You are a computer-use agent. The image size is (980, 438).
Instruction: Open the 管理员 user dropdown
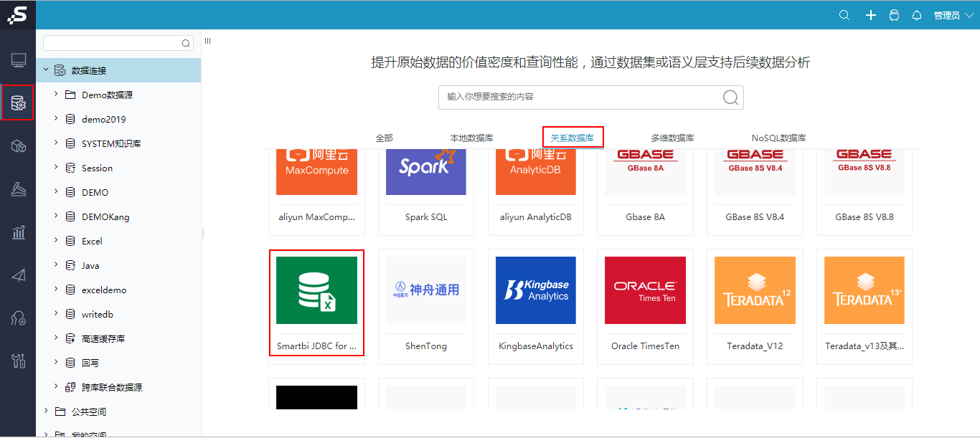click(953, 15)
